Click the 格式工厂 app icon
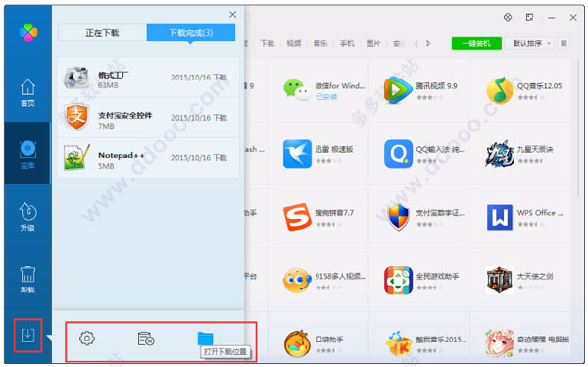588x367 pixels. pos(76,78)
